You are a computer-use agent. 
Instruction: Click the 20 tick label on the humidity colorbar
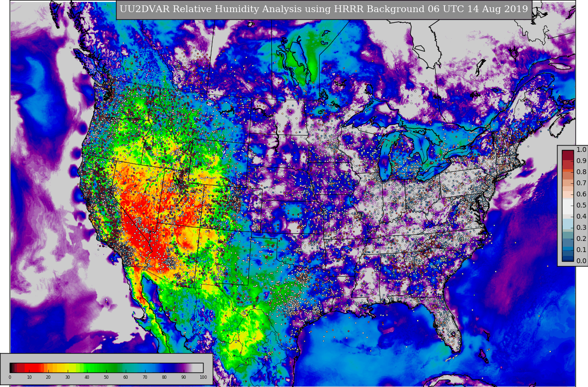48,377
